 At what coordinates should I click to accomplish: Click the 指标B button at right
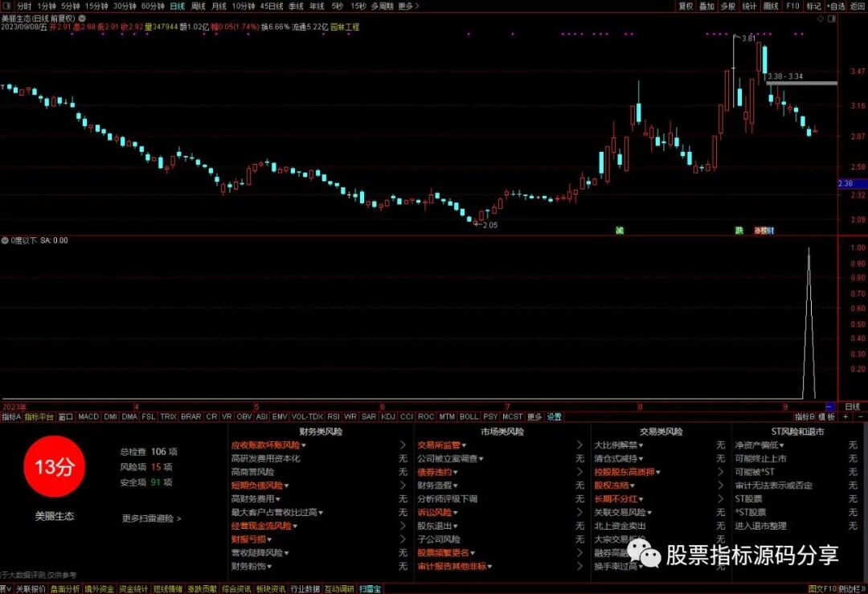805,417
